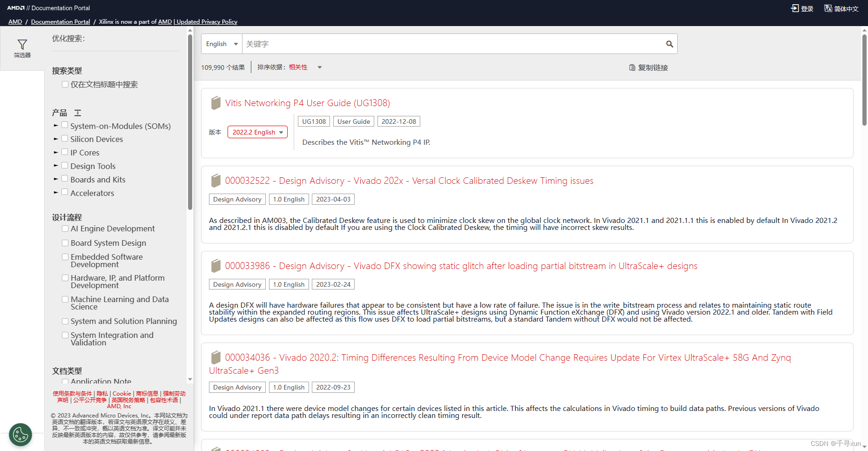Image resolution: width=868 pixels, height=451 pixels.
Task: Open the 2022.2 English version dropdown
Action: pos(257,132)
